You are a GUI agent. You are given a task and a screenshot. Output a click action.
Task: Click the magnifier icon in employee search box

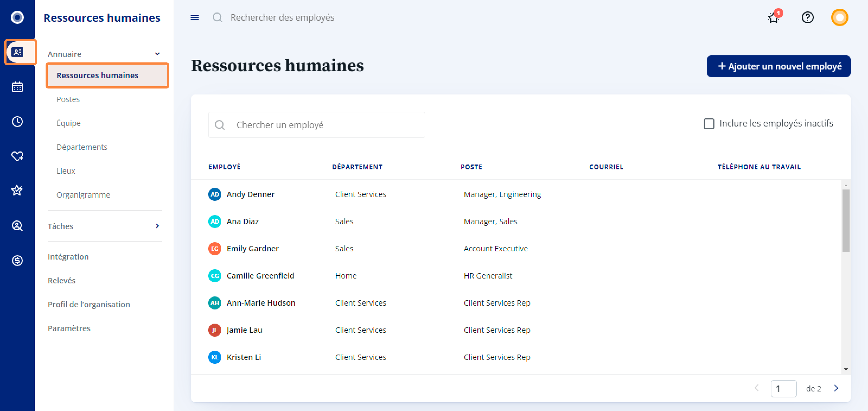click(220, 125)
